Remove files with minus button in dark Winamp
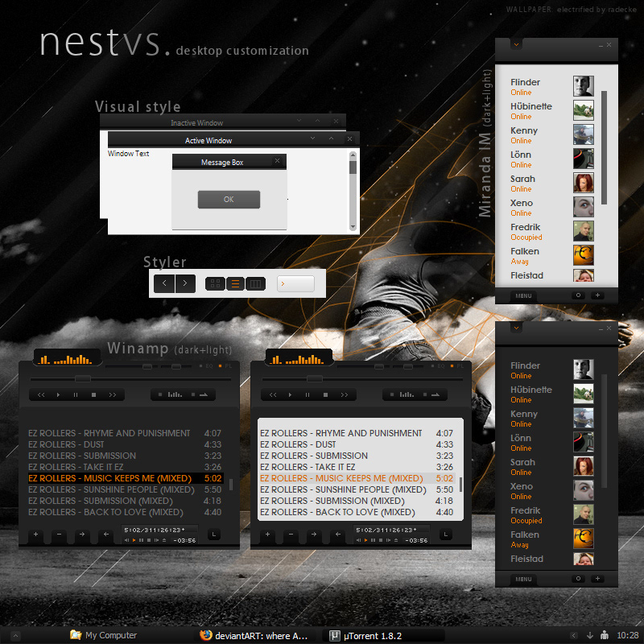 [59, 535]
